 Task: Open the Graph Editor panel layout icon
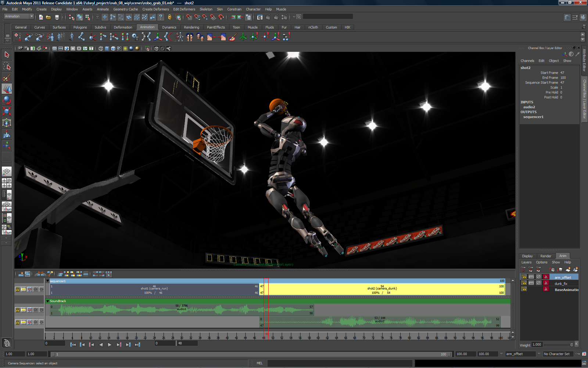[6, 206]
